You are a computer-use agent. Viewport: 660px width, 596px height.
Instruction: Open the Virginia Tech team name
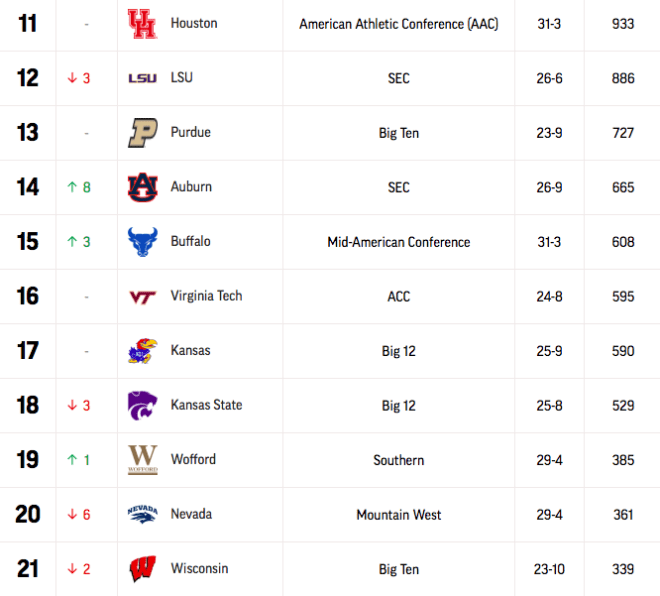206,296
